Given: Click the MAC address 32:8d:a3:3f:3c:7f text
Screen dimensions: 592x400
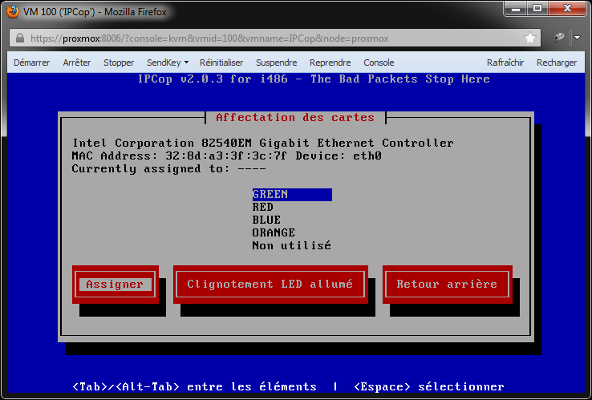Looking at the screenshot, I should point(226,156).
